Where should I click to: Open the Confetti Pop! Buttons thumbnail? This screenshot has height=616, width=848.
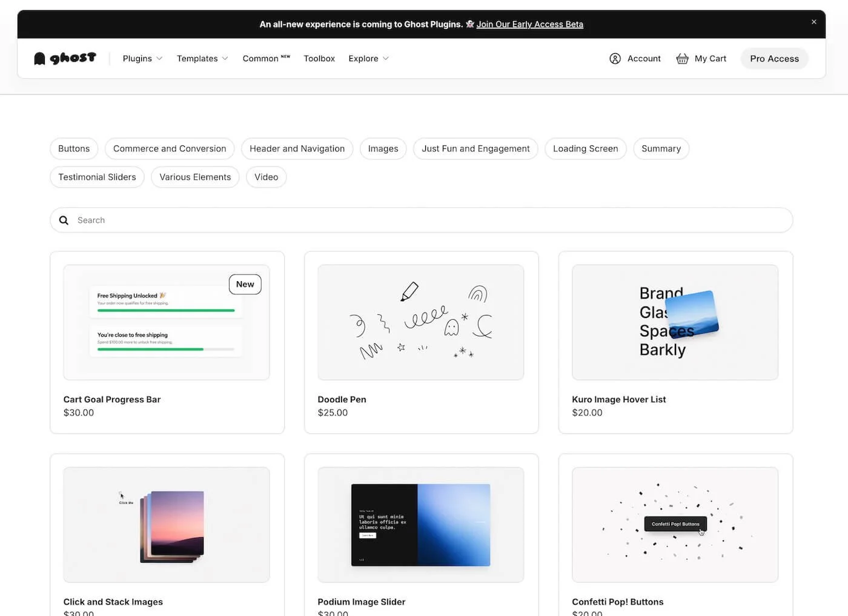click(675, 525)
